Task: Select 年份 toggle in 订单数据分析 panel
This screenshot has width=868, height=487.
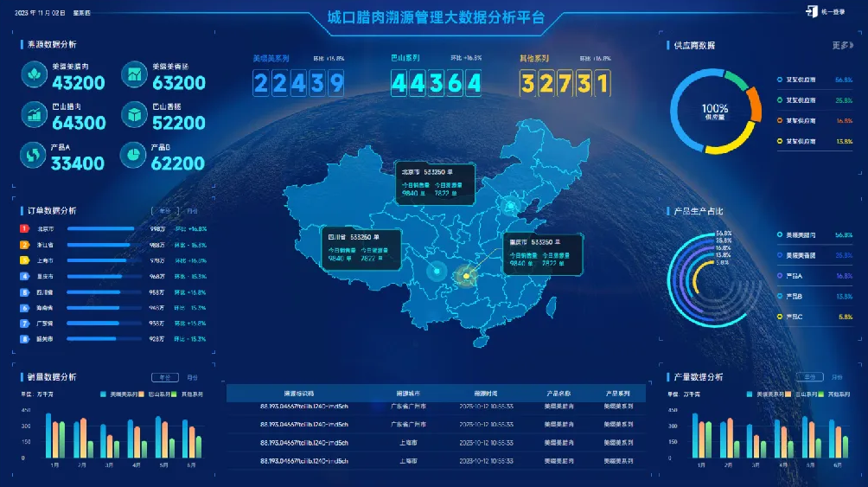Action: point(165,211)
